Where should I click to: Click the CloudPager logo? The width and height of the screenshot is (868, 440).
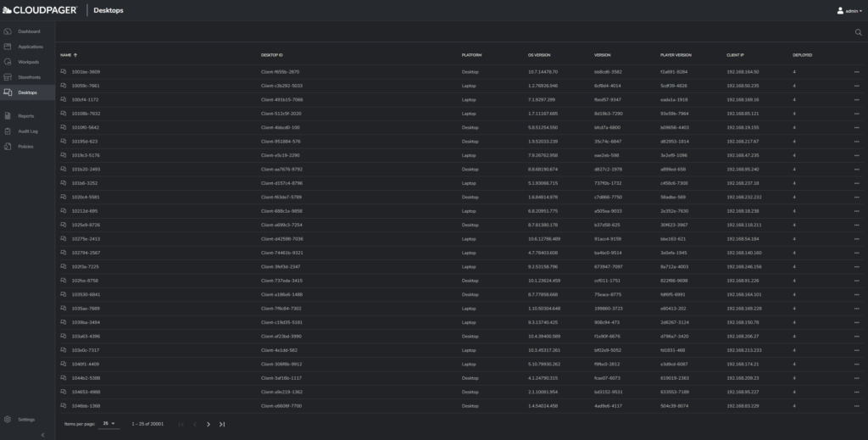tap(39, 10)
